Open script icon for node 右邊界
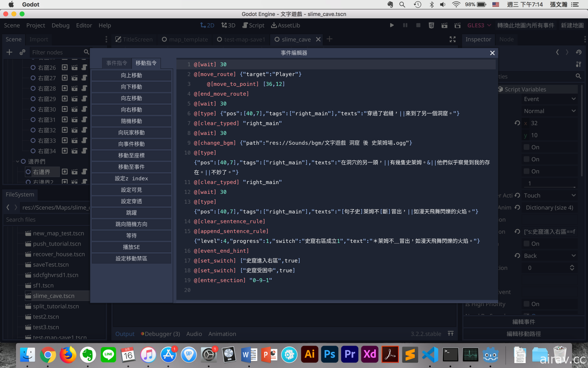588x368 pixels. [x=84, y=172]
